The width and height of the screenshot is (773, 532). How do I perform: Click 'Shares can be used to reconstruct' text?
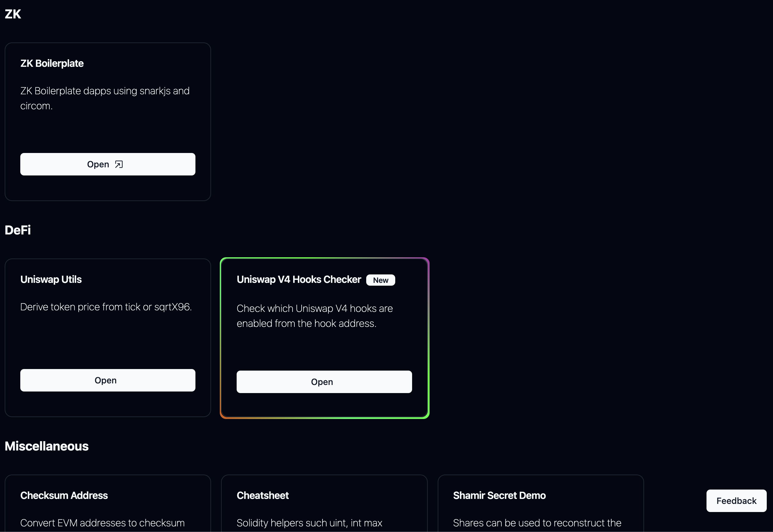coord(537,523)
